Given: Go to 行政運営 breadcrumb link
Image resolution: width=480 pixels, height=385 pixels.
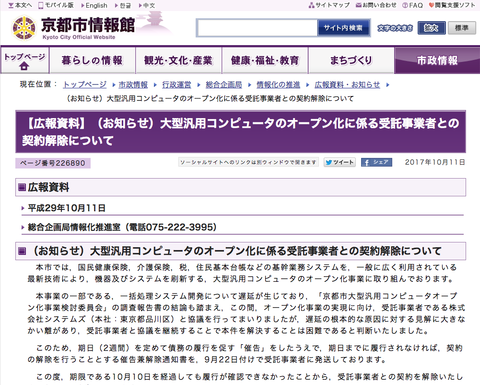Looking at the screenshot, I should click(x=177, y=85).
